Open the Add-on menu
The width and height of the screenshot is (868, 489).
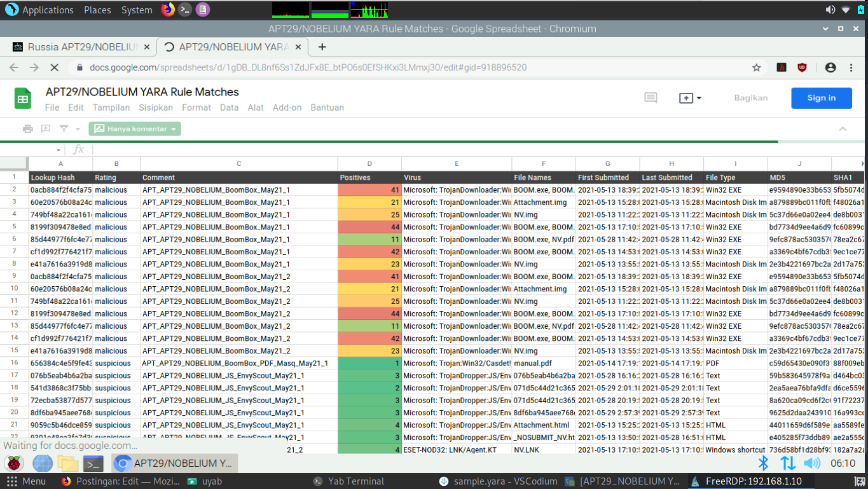287,107
